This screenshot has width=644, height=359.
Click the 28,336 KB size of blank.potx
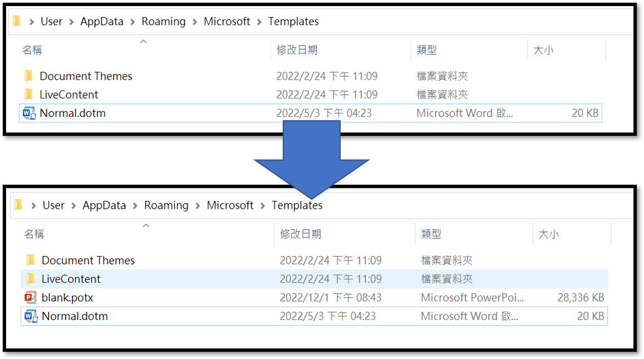581,298
